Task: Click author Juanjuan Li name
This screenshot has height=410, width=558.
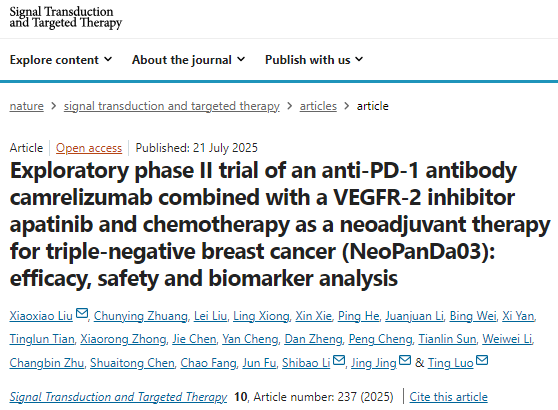Action: [414, 316]
